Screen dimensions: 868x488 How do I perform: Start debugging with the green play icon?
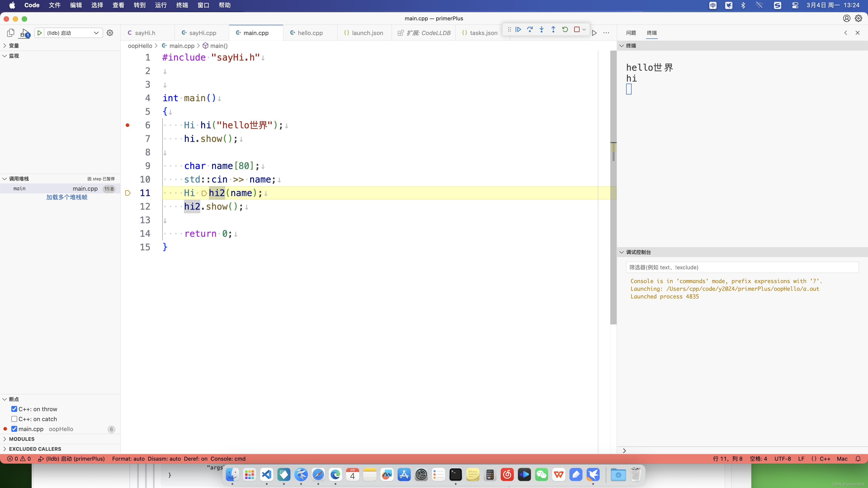[39, 33]
